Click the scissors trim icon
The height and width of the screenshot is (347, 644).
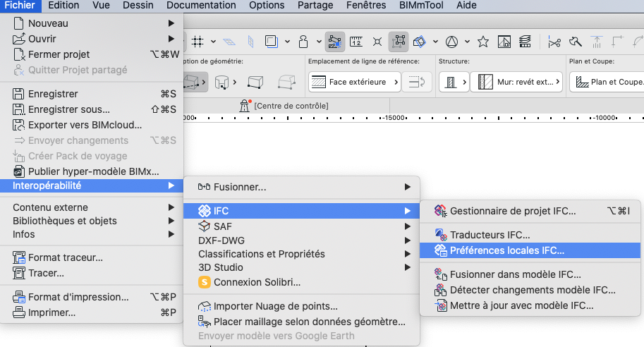click(x=554, y=42)
